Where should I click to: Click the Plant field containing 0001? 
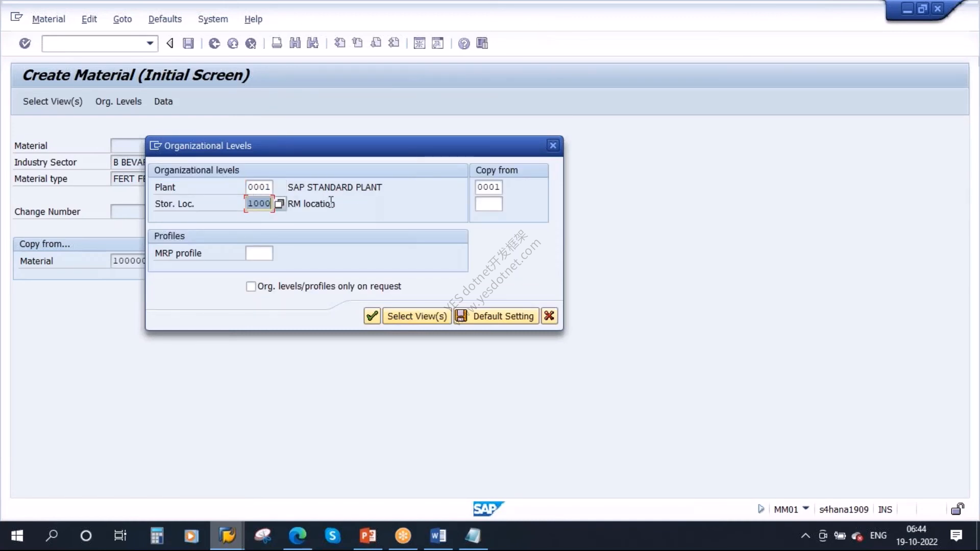click(x=259, y=187)
